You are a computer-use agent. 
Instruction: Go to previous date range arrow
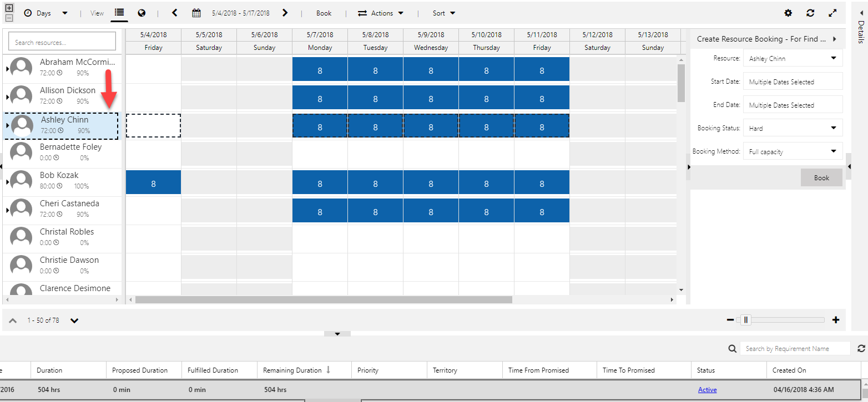[x=174, y=13]
